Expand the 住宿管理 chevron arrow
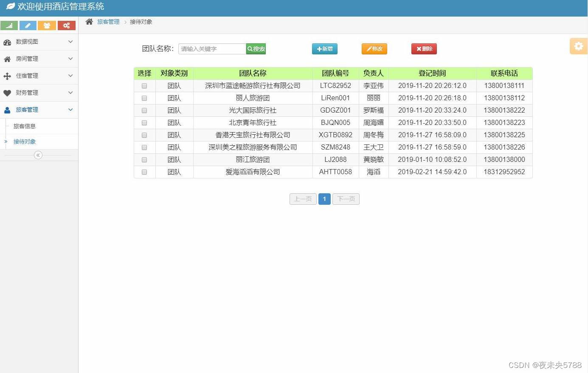 coord(70,76)
